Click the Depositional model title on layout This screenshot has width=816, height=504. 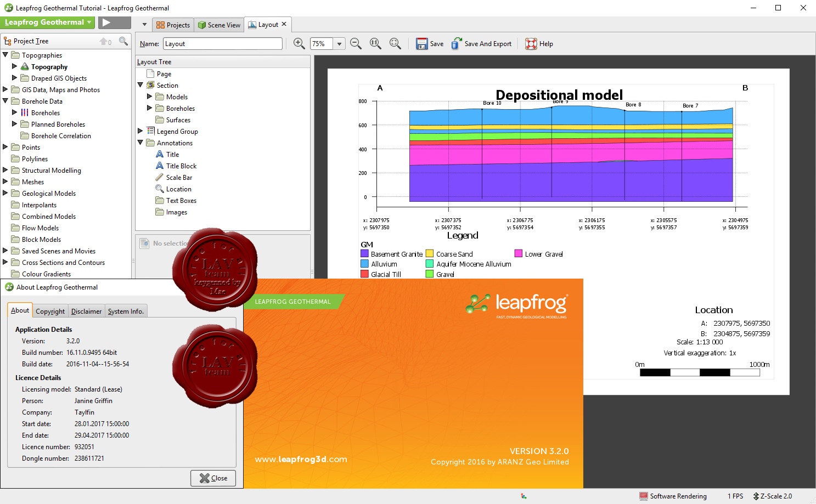point(559,95)
